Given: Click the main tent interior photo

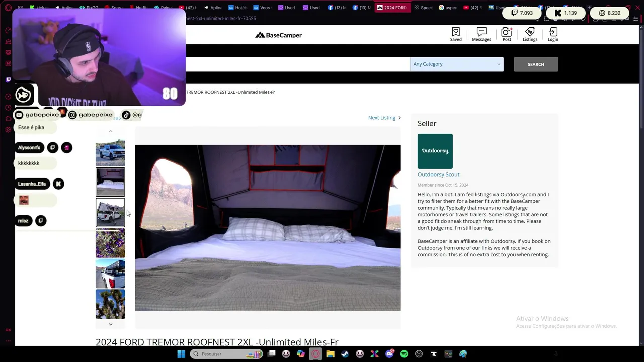Looking at the screenshot, I should pyautogui.click(x=268, y=228).
